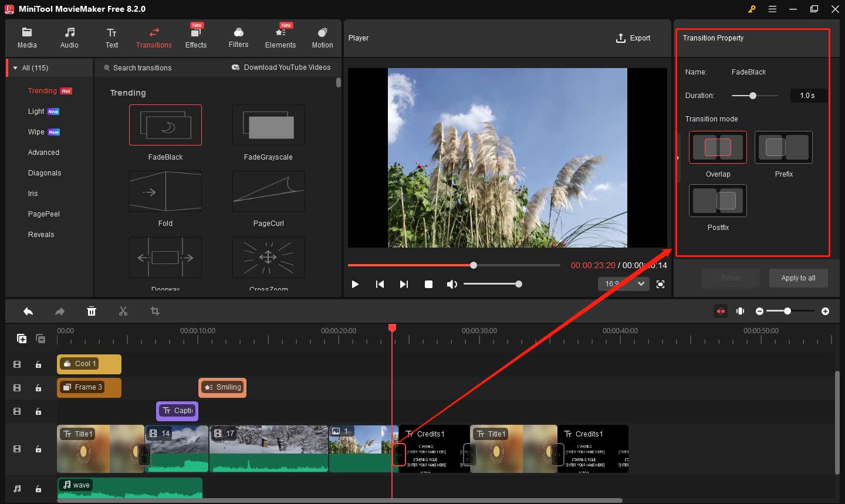Select the Caption text clip
This screenshot has height=504, width=845.
[x=177, y=411]
